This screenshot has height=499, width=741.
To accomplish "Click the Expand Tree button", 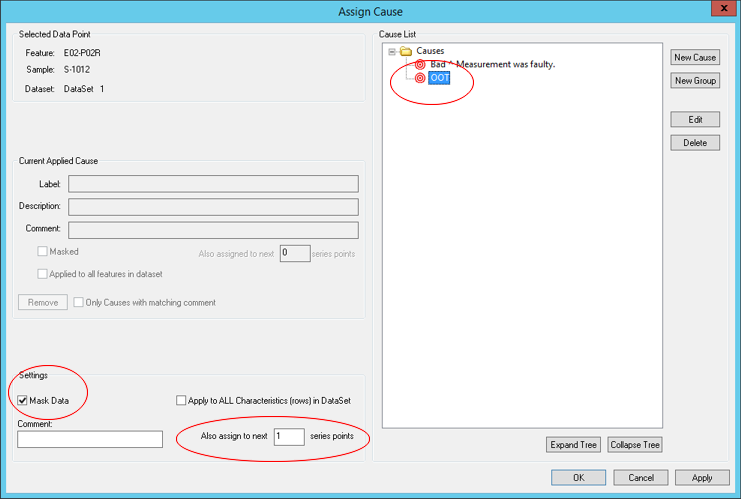I will (x=573, y=445).
